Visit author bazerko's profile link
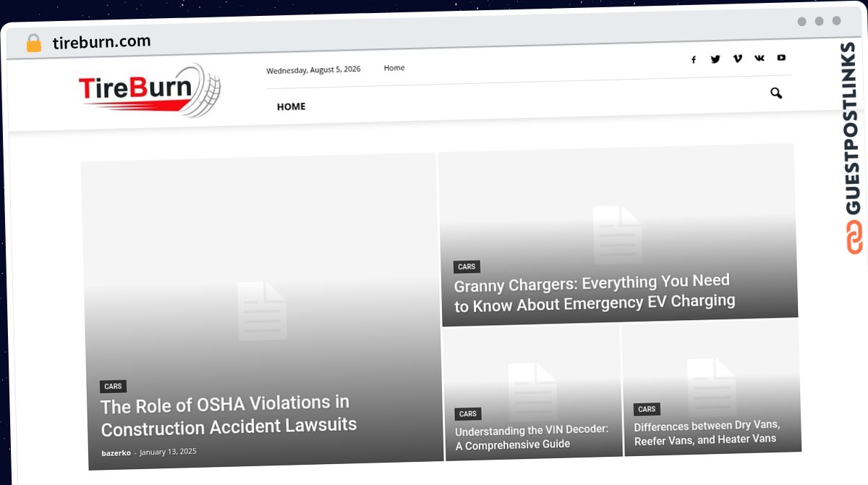The width and height of the screenshot is (868, 485). [116, 453]
